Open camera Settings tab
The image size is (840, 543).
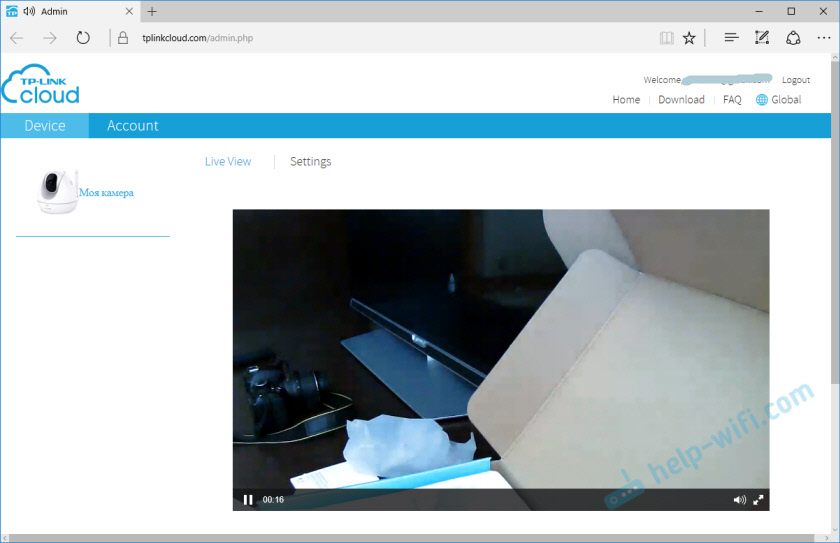(x=310, y=161)
